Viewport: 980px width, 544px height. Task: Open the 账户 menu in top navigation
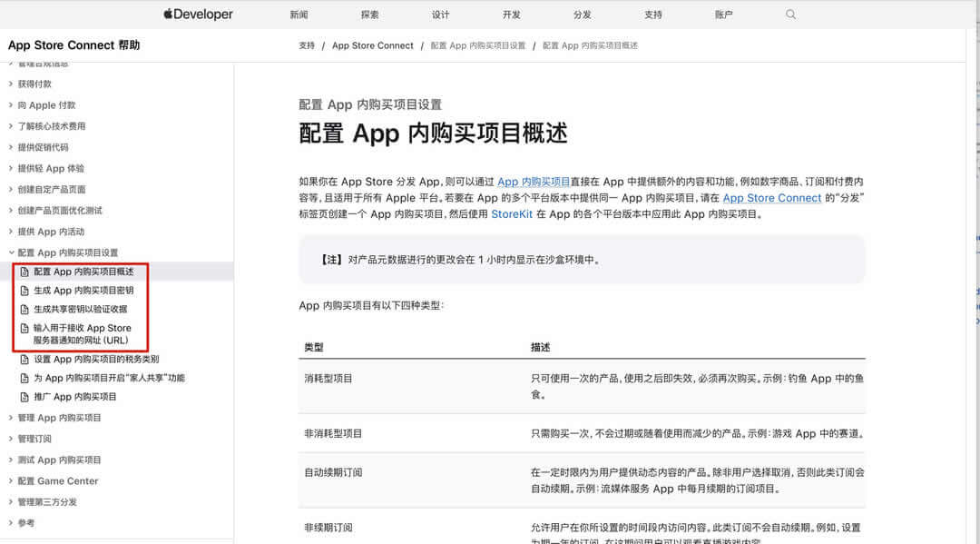click(724, 15)
